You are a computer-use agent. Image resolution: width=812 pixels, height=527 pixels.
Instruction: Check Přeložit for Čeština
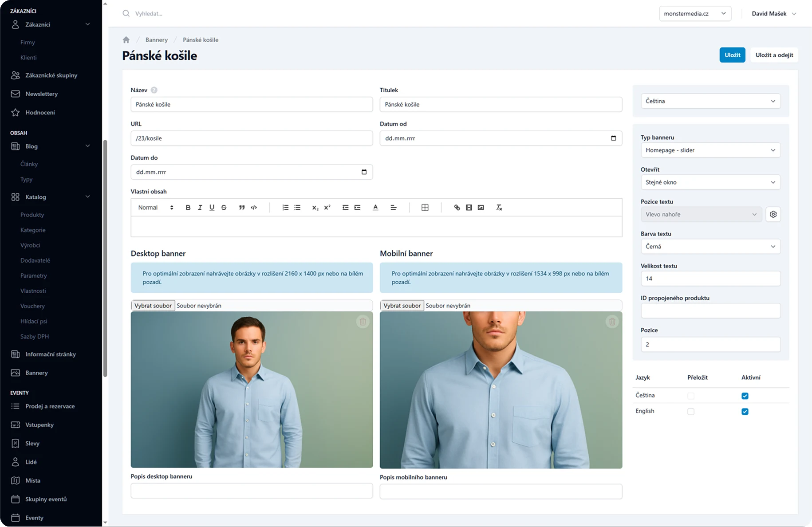(x=690, y=396)
